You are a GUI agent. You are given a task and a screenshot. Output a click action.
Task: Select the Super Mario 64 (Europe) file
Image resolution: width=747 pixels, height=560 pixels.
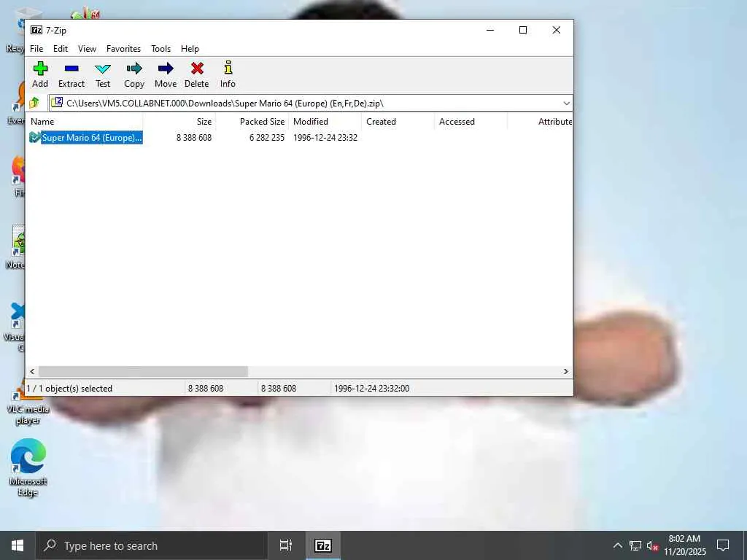coord(86,138)
